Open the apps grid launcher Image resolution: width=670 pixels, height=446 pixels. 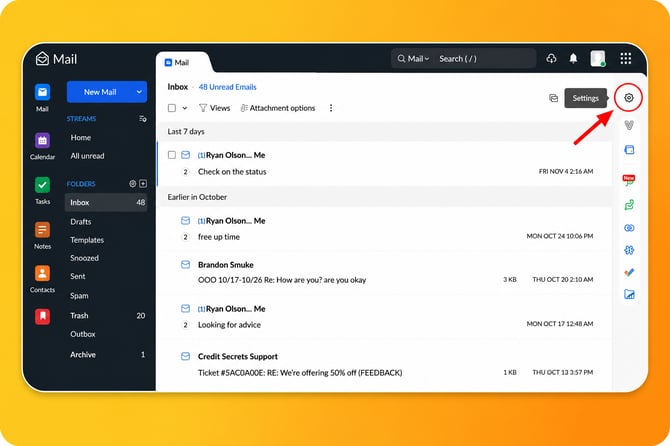pyautogui.click(x=626, y=59)
